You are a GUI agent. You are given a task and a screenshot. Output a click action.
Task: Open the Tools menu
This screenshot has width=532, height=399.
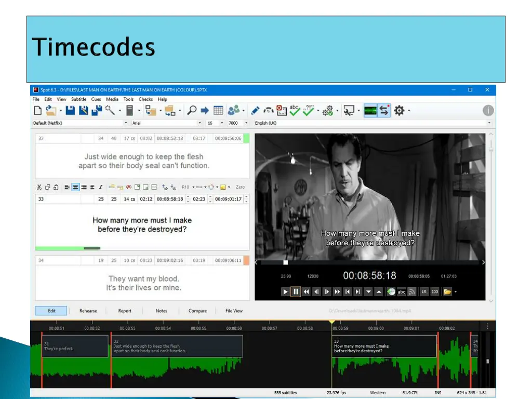pos(128,99)
